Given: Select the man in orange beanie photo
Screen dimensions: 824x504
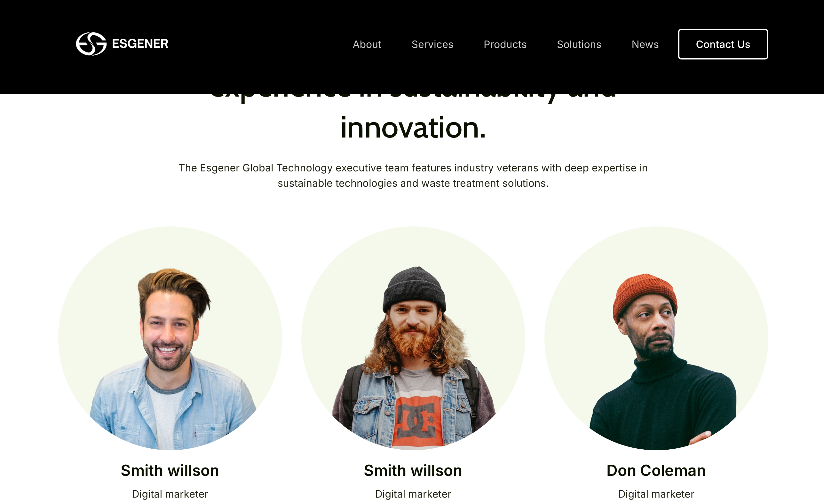Looking at the screenshot, I should 656,338.
